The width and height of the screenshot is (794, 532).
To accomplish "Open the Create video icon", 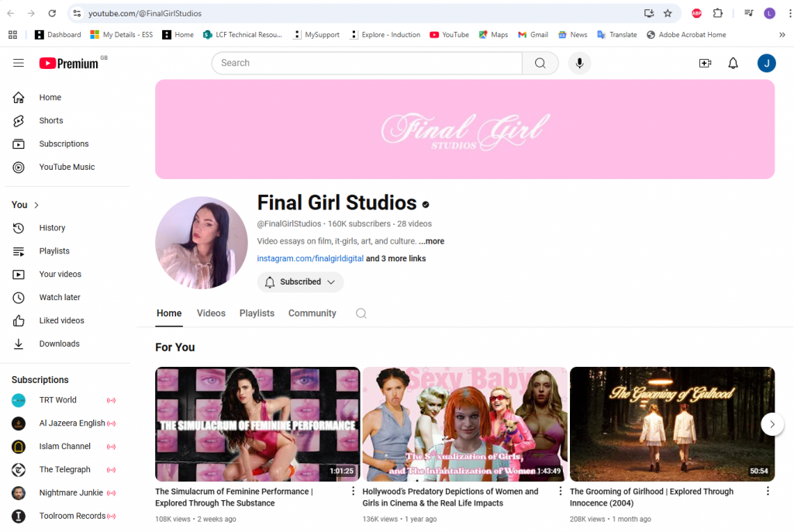I will click(705, 64).
